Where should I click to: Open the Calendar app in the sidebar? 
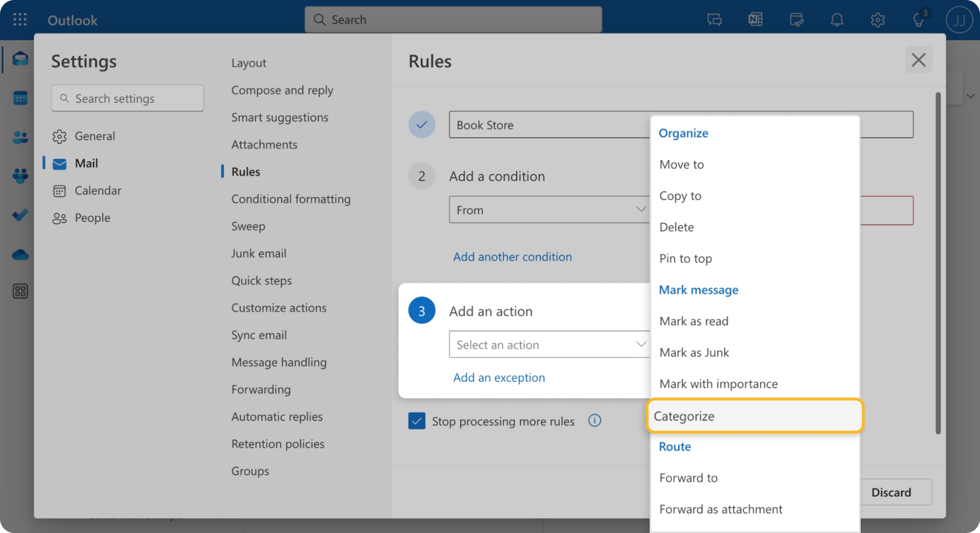tap(20, 98)
